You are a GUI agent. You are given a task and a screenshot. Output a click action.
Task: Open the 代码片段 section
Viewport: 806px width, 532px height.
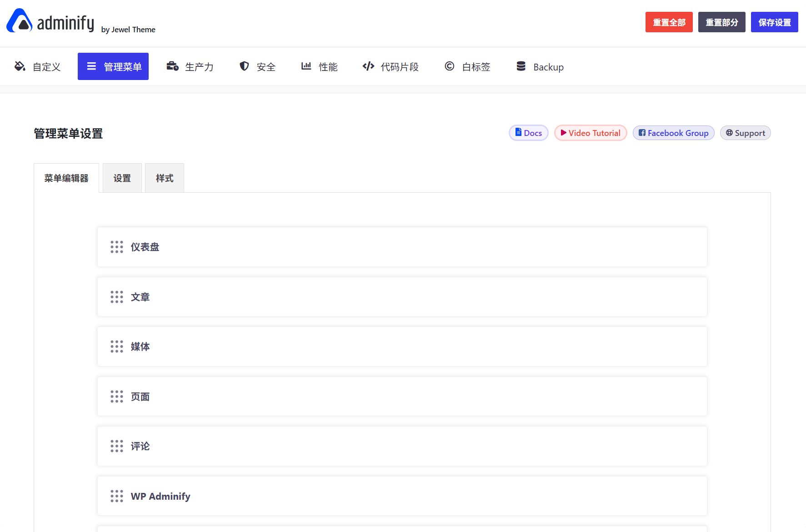(390, 66)
